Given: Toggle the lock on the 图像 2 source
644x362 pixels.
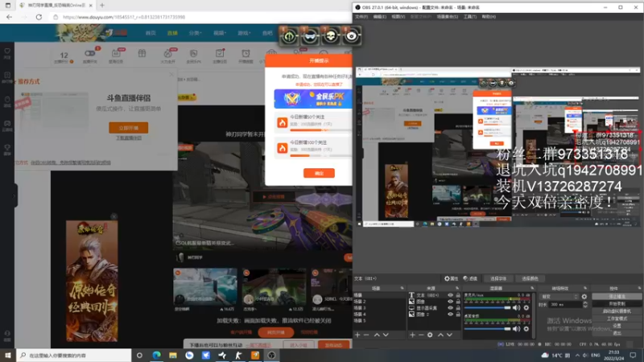Looking at the screenshot, I should pos(458,314).
